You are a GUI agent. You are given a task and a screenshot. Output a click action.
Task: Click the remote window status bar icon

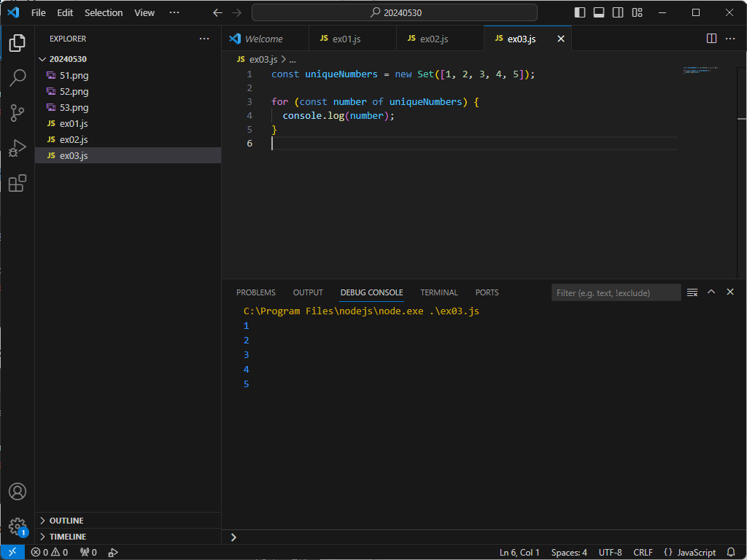(12, 552)
